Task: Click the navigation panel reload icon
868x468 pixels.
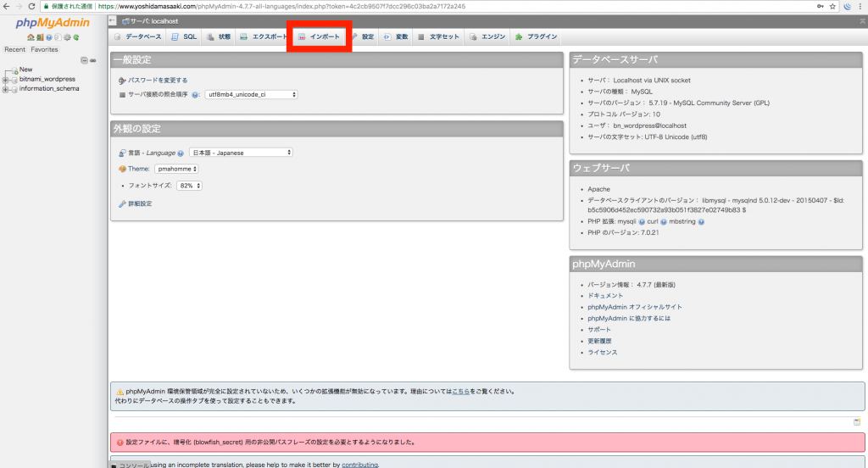Action: coord(76,38)
